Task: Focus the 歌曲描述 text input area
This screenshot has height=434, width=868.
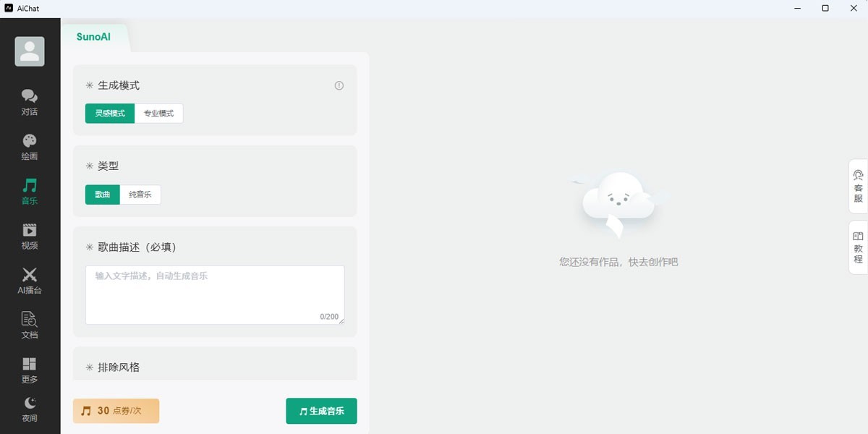Action: [215, 295]
